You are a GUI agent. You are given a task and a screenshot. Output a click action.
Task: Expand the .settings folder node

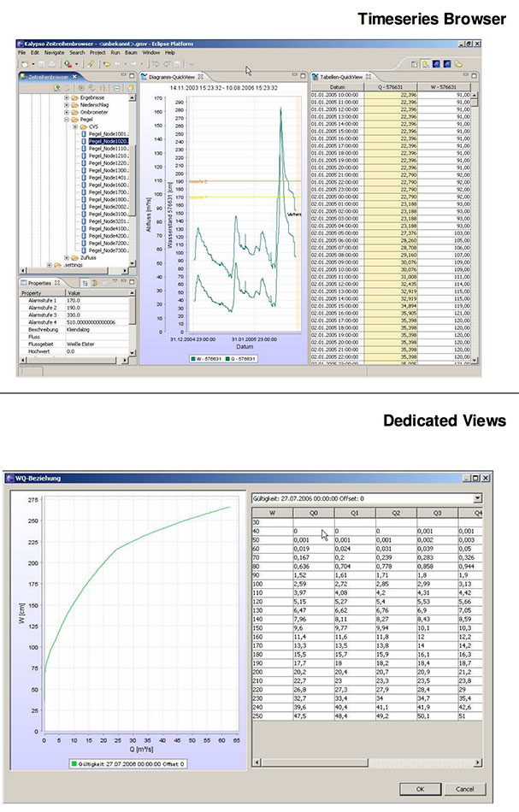[50, 265]
